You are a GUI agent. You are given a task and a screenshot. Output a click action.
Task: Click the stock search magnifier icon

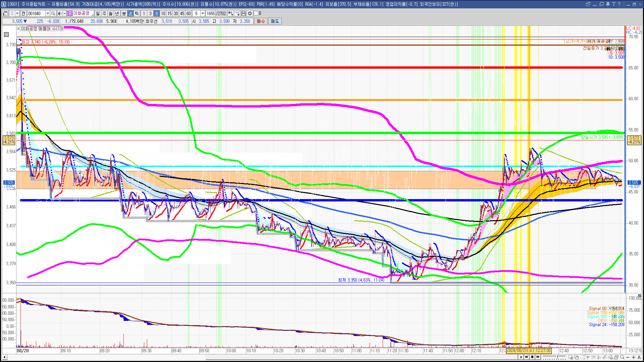point(53,13)
